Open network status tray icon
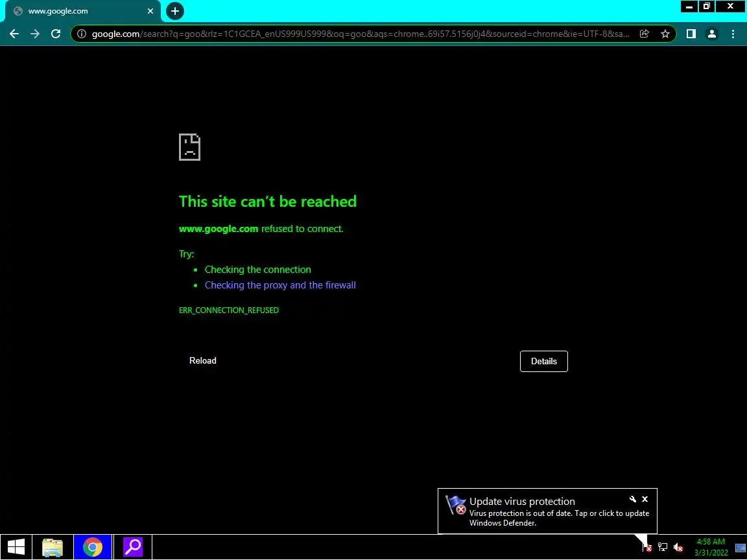747x560 pixels. click(663, 547)
